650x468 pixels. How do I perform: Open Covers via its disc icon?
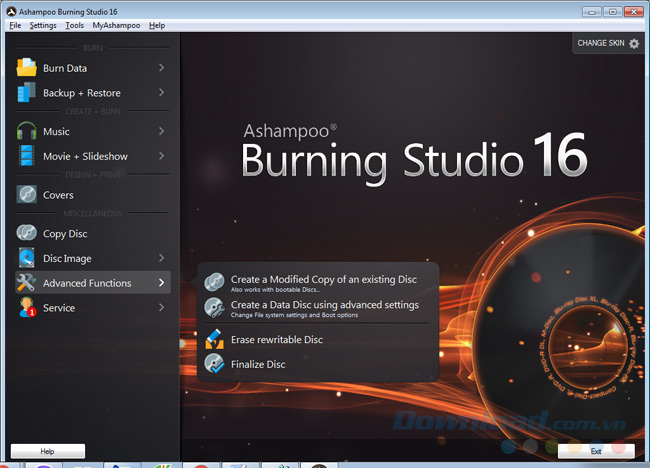click(26, 195)
